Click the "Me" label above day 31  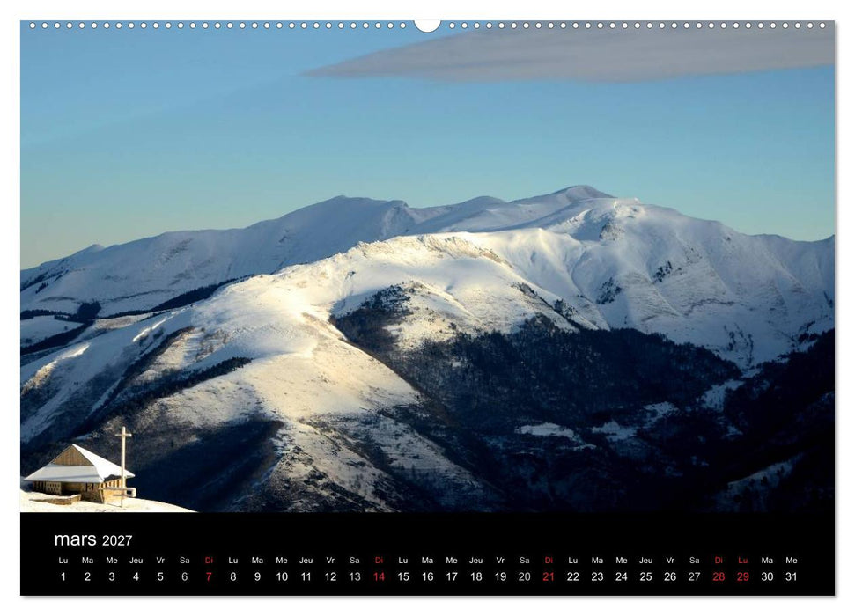792,561
